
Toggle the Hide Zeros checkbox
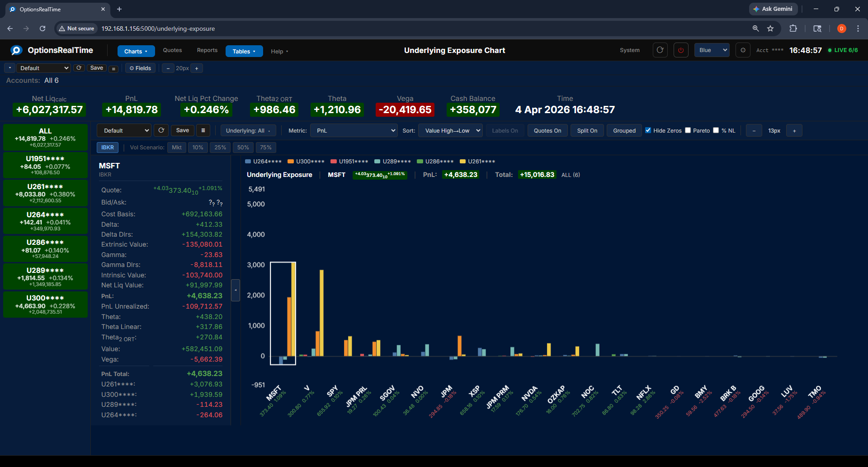[x=648, y=130]
